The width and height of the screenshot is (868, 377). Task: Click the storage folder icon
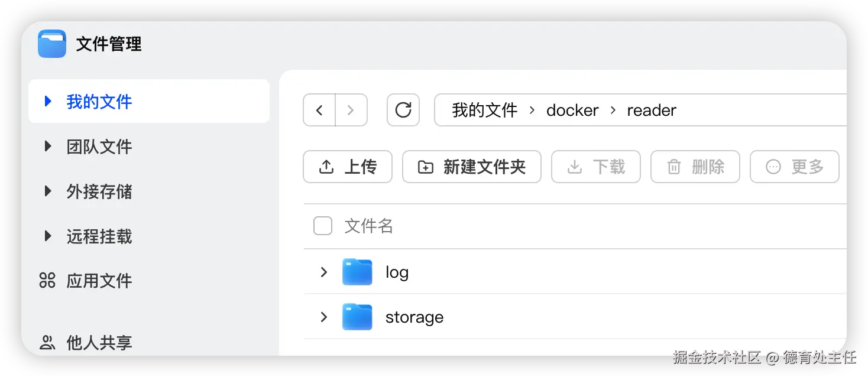coord(357,317)
